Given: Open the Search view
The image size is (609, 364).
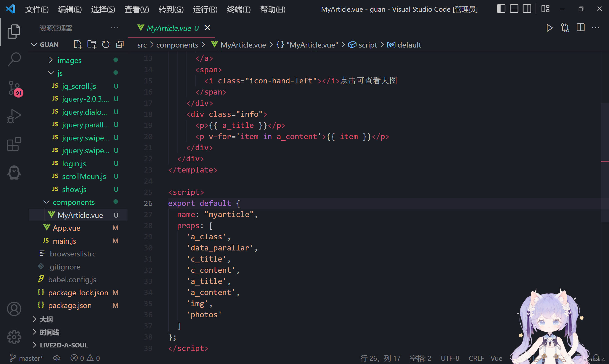Looking at the screenshot, I should pyautogui.click(x=14, y=59).
